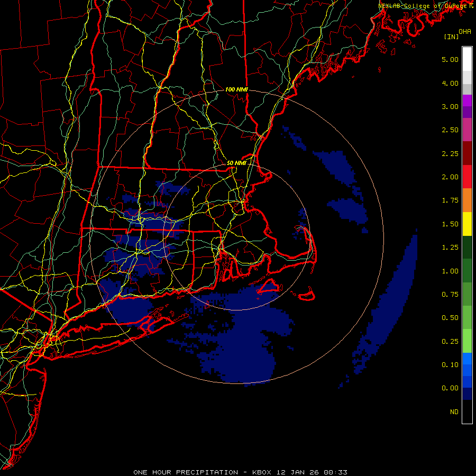This screenshot has width=476, height=476.
Task: Click the 2.25 legend value
Action: point(450,153)
